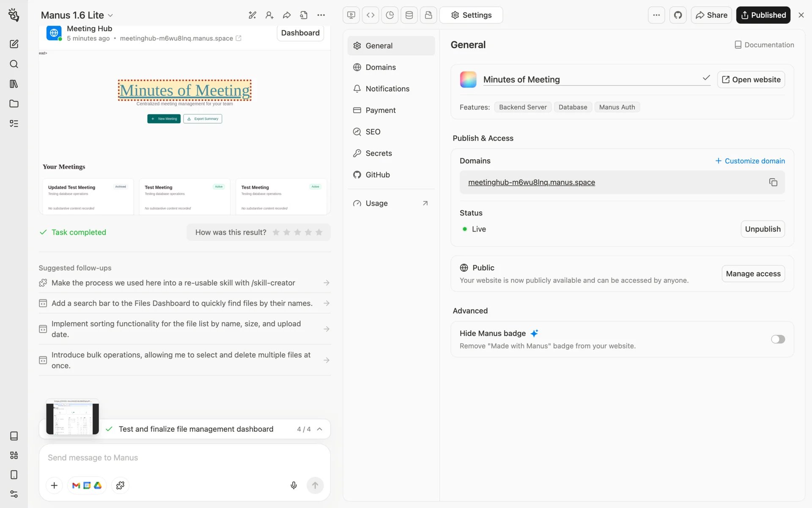Open the library icon in sidebar
The image size is (812, 508).
[x=14, y=84]
